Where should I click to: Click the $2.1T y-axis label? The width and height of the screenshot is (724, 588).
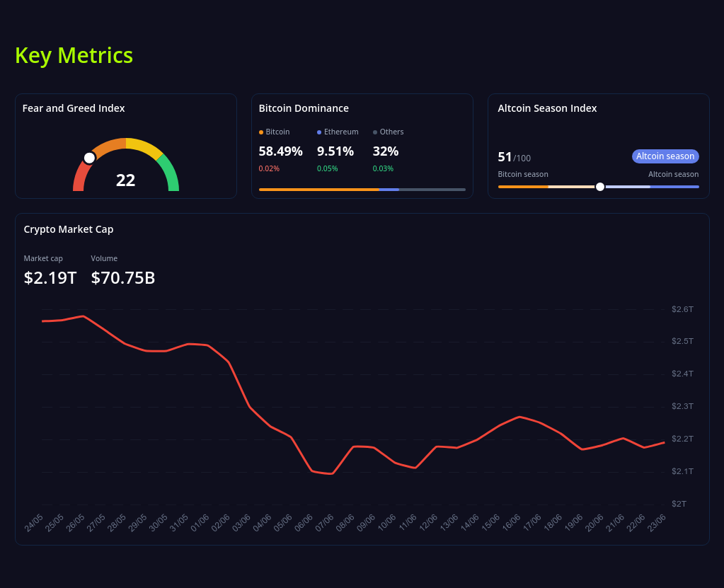[682, 471]
